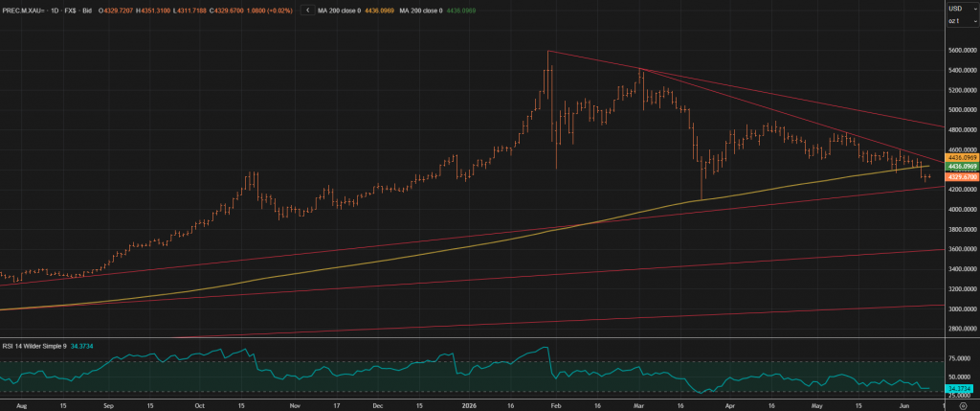
Task: Click the 75.0000 RSI axis label
Action: pyautogui.click(x=959, y=359)
